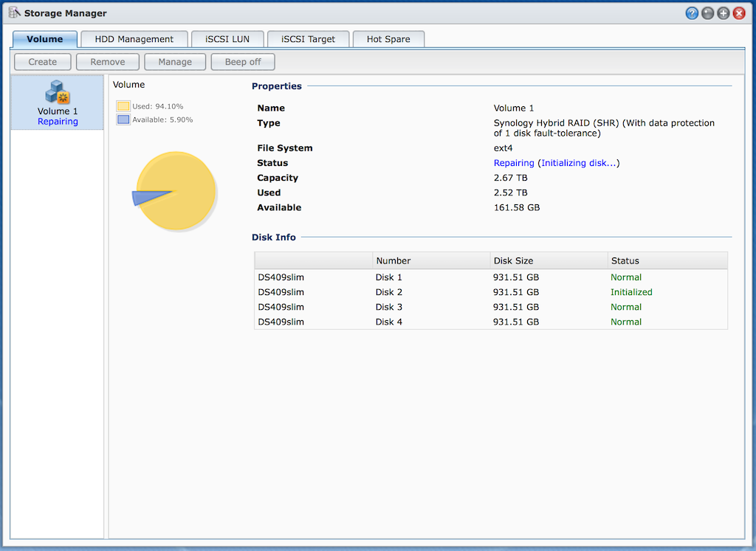Select the Disk 4 row
This screenshot has height=551, width=756.
pos(491,322)
